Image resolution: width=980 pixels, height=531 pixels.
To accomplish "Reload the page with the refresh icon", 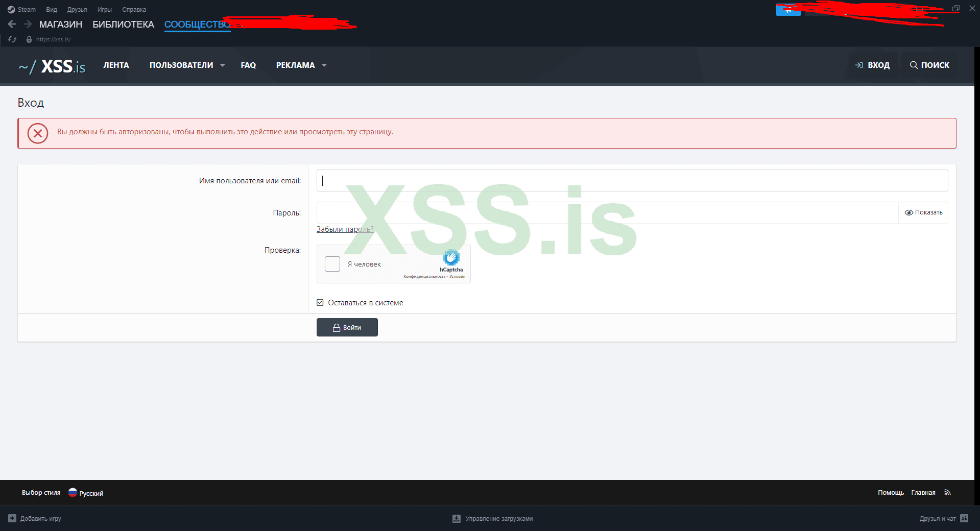I will pyautogui.click(x=12, y=39).
